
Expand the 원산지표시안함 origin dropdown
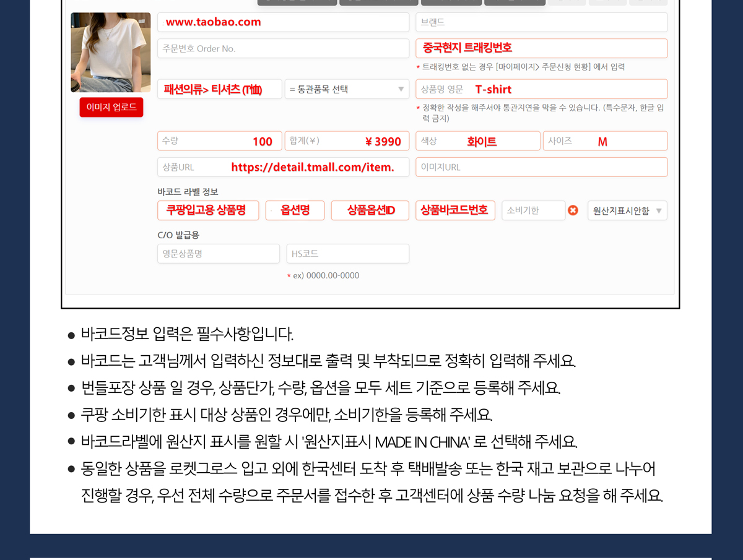[627, 211]
